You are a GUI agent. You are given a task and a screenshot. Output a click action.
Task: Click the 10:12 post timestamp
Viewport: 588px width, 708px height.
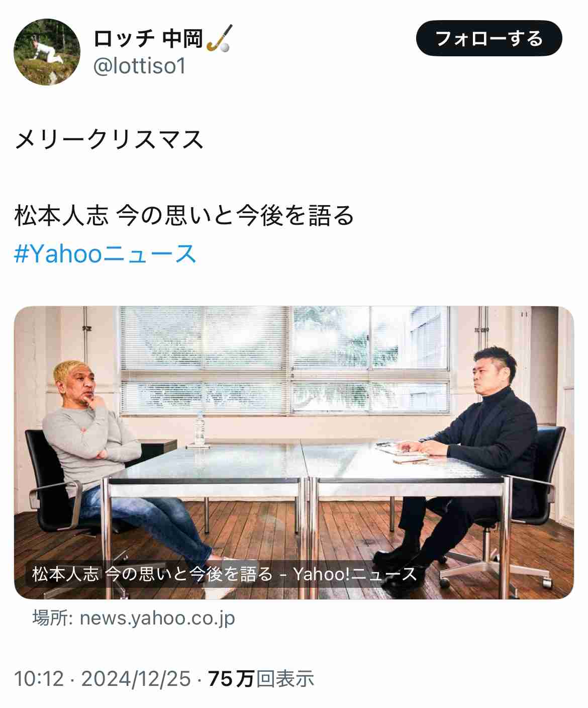pos(39,679)
